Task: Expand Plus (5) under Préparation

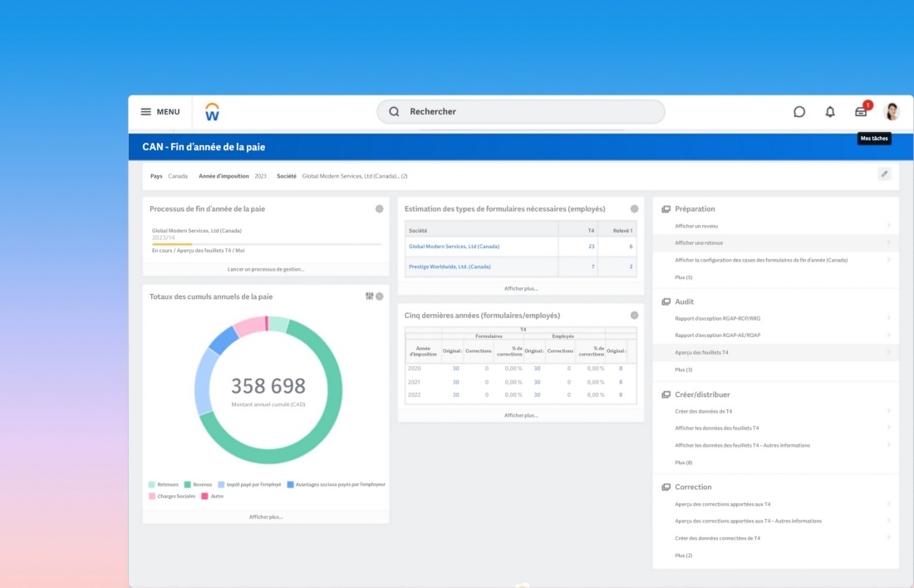Action: tap(683, 277)
